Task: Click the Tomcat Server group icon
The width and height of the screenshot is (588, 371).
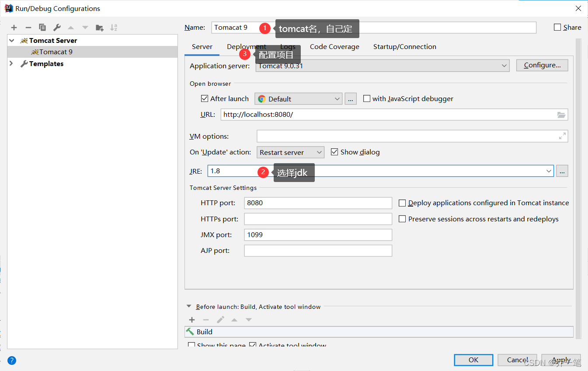Action: click(x=24, y=40)
